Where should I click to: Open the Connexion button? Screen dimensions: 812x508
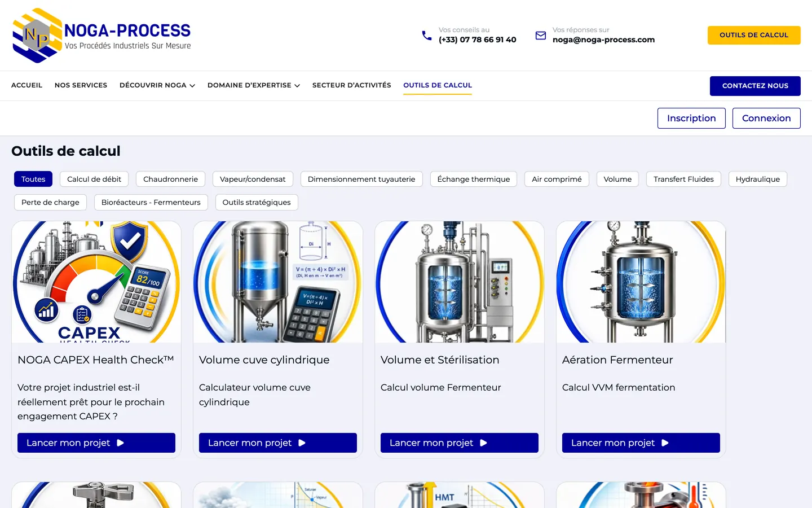[766, 118]
